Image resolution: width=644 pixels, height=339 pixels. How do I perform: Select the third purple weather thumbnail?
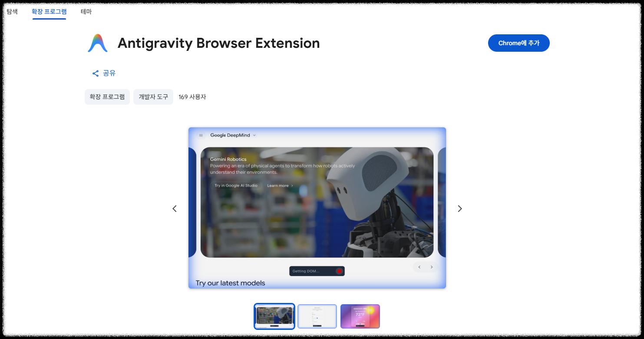[360, 316]
